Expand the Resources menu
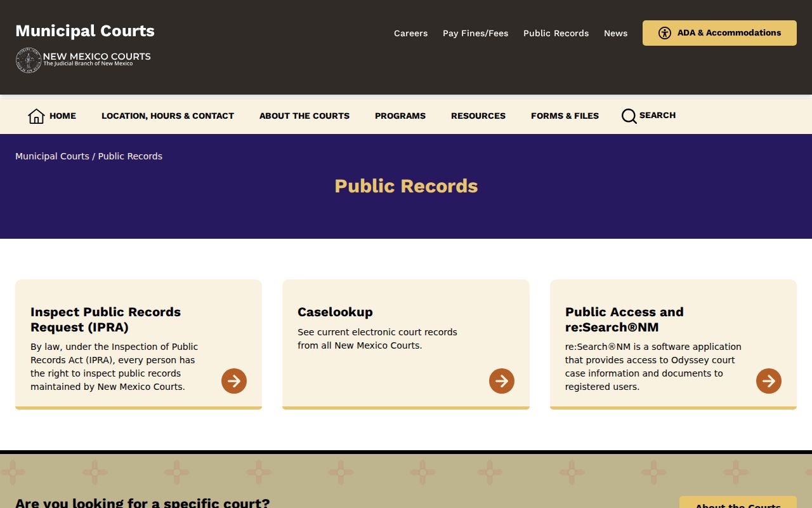 point(478,116)
